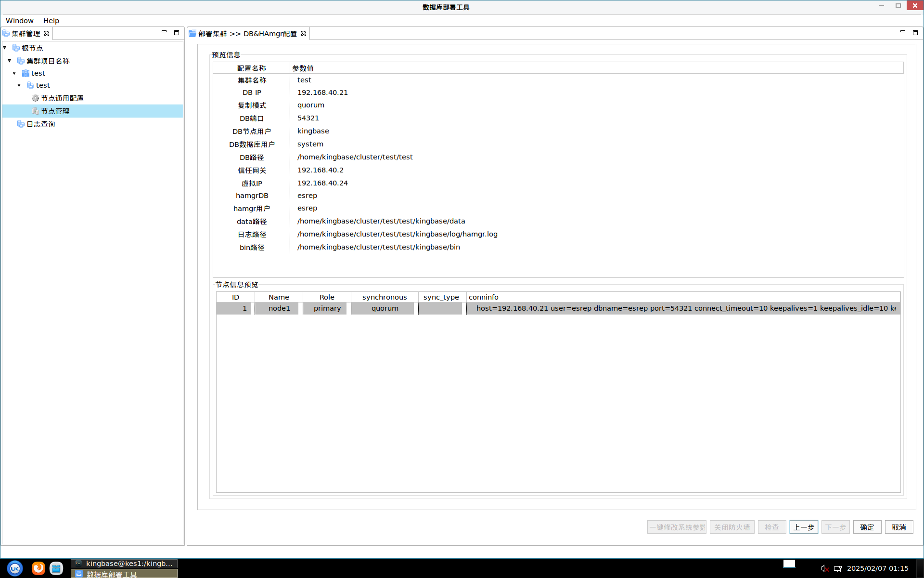924x578 pixels.
Task: Click the 节点管理 node icon
Action: (x=35, y=111)
